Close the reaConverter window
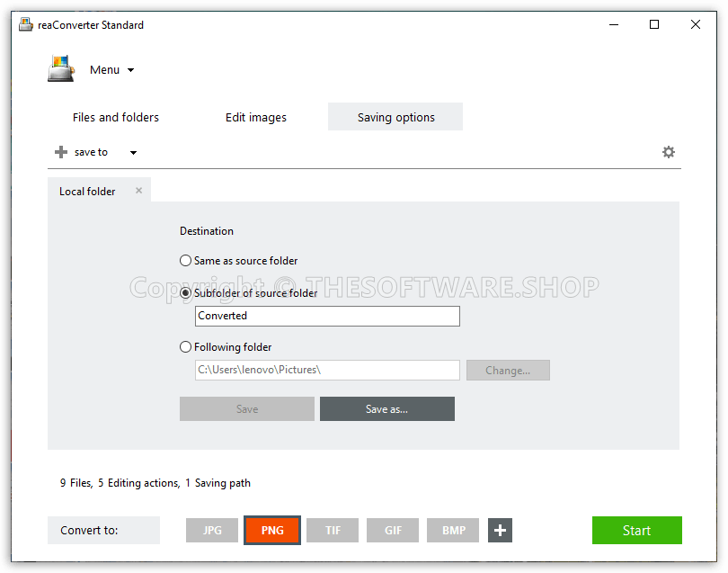Image resolution: width=728 pixels, height=573 pixels. 695,24
